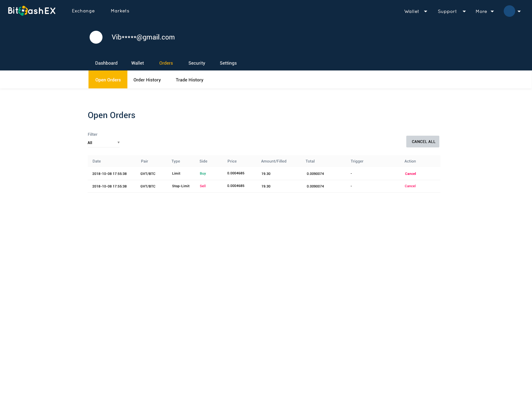Screen dimensions: 532x414
Task: View the Trade History tab
Action: pyautogui.click(x=189, y=80)
